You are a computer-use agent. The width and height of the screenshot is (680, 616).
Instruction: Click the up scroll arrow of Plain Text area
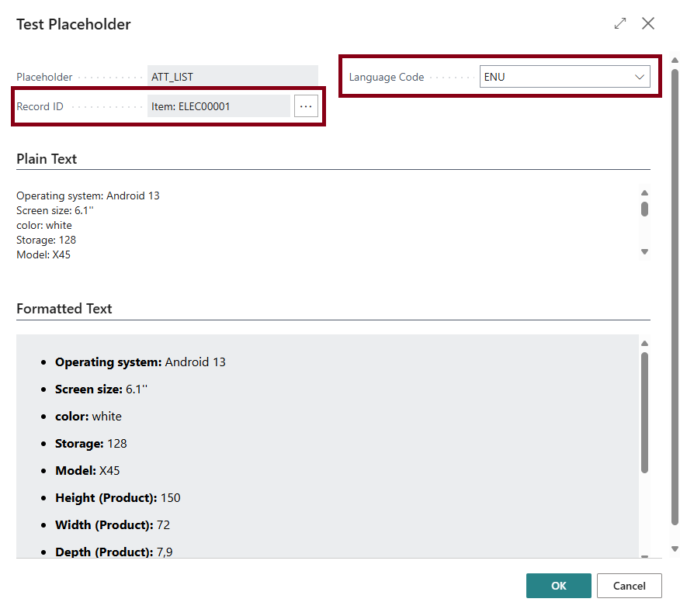coord(644,192)
